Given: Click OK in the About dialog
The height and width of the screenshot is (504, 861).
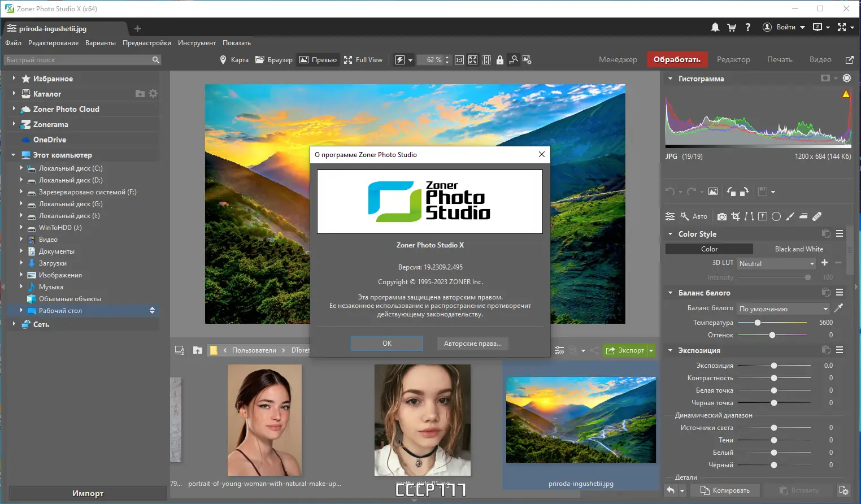Looking at the screenshot, I should point(387,344).
